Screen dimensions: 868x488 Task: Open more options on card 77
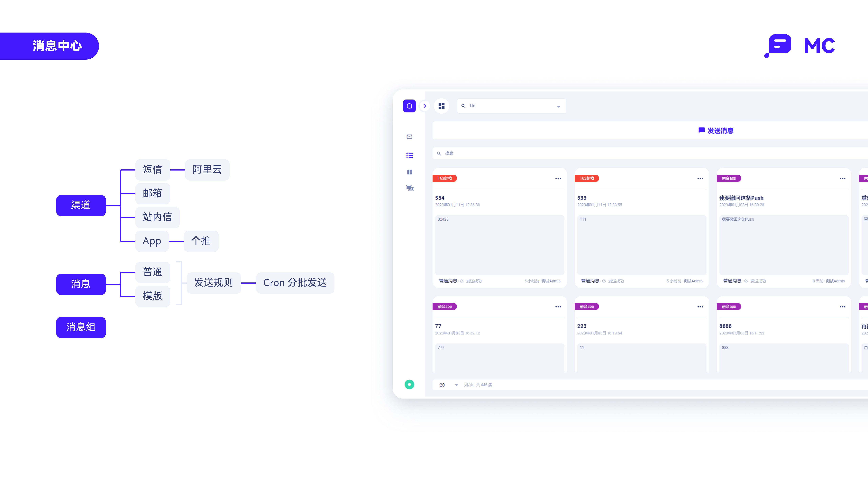558,307
